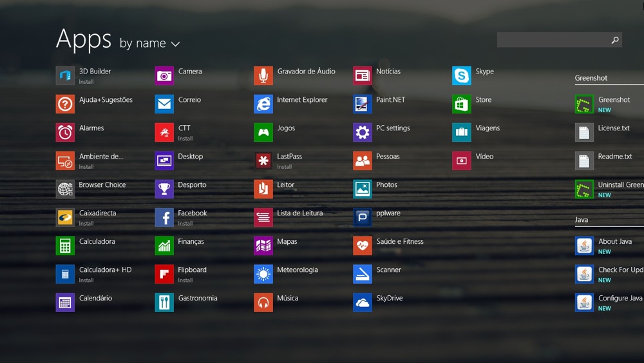Launch Mapas map icon
Screen dimensions: 644x363
click(263, 246)
